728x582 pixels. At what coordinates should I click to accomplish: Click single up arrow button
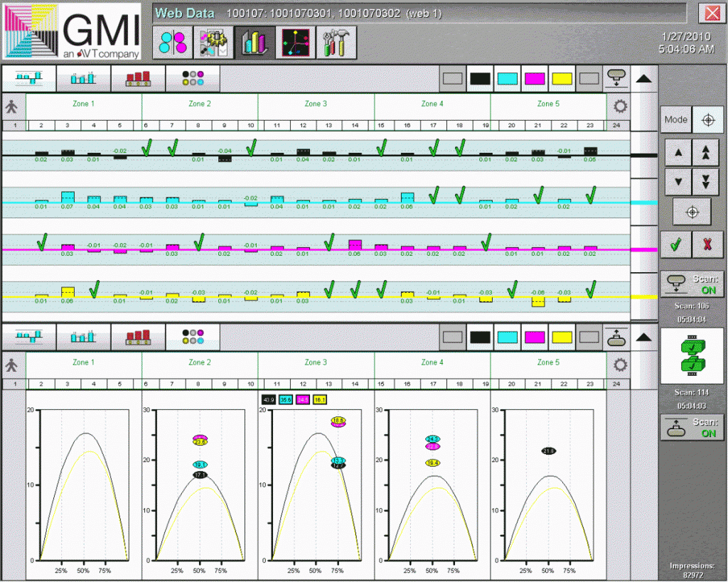(678, 152)
